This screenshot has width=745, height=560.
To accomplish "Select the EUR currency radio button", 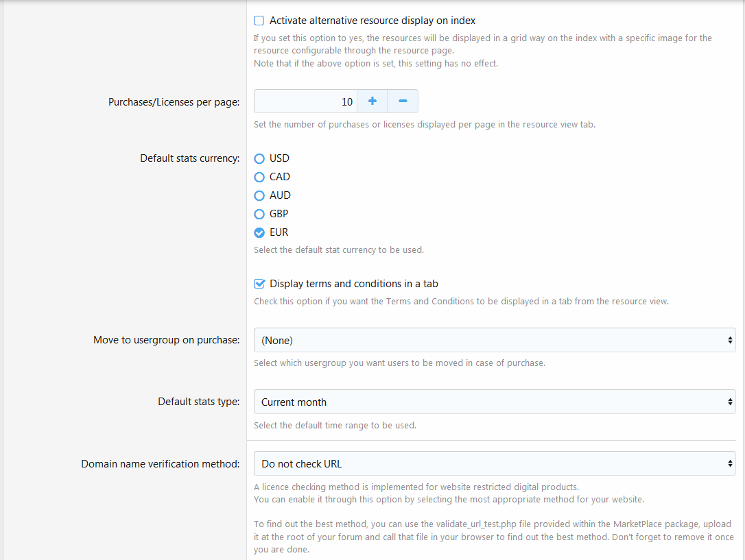I will point(259,232).
